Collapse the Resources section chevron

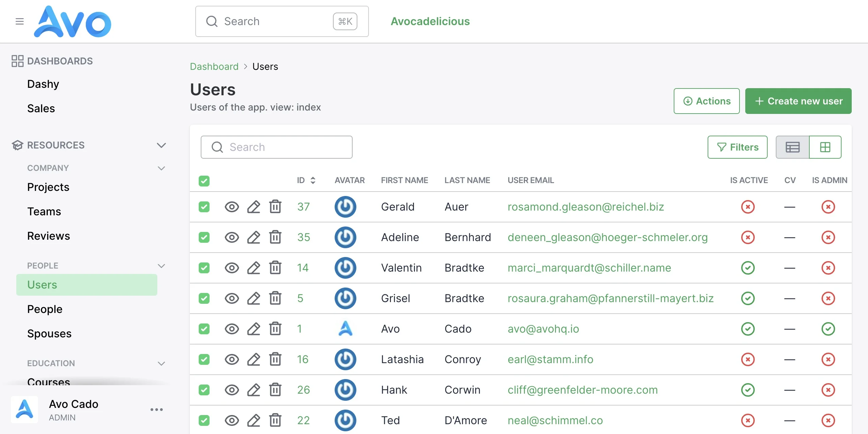(x=161, y=145)
